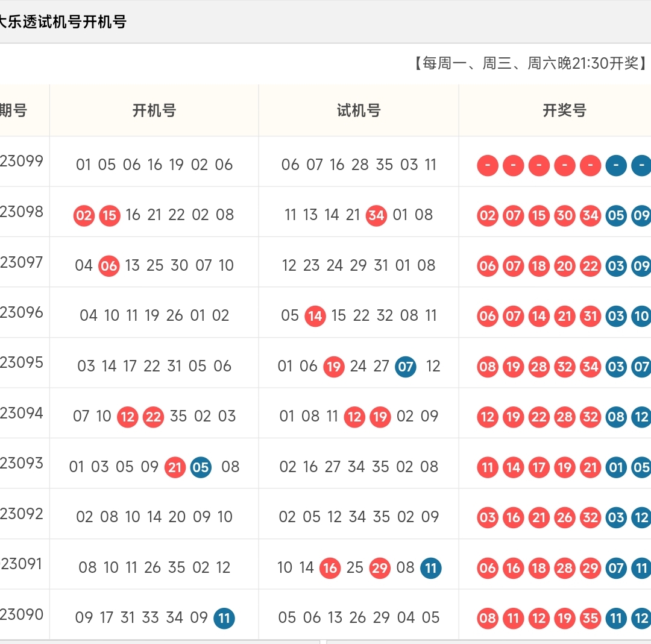This screenshot has width=651, height=644.
Task: Click 试机号 cell 05 06 13 26 29 04 05
Action: pyautogui.click(x=359, y=618)
